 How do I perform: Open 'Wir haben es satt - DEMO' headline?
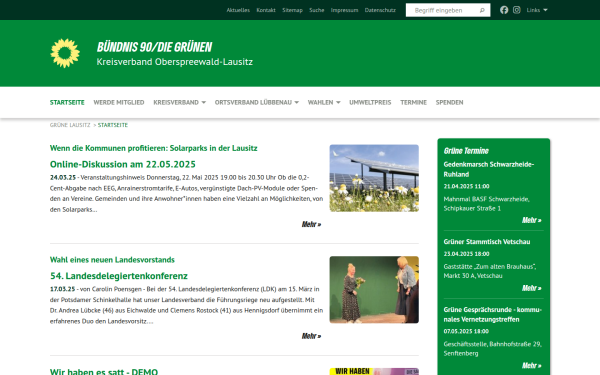pyautogui.click(x=104, y=371)
